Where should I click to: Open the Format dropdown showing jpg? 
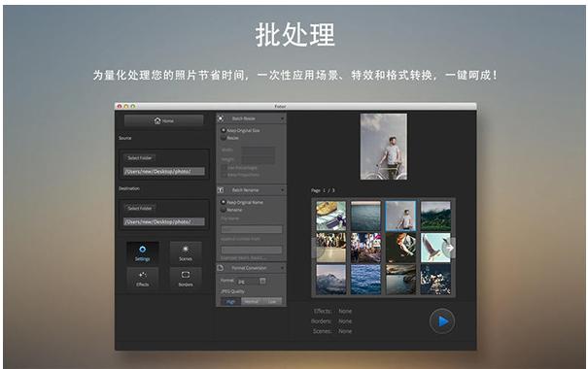click(x=252, y=281)
